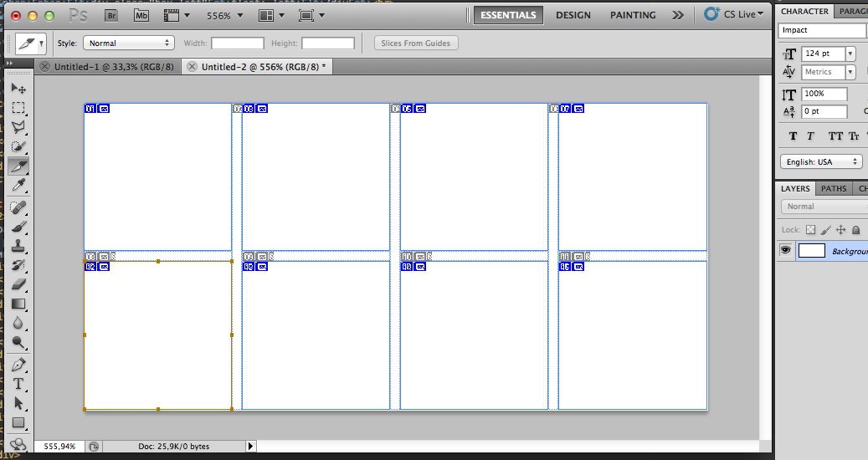Activate the Horizontal Type tool
868x460 pixels.
pos(18,384)
